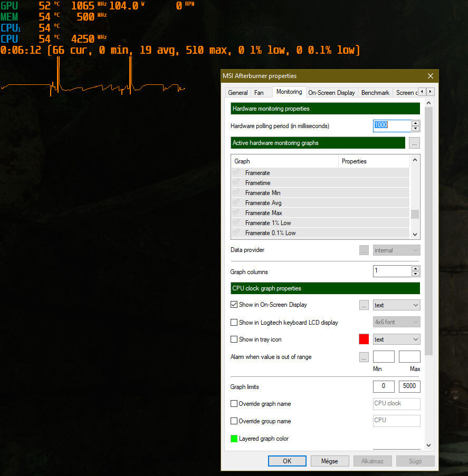This screenshot has height=476, width=468.
Task: Click the Graph column header
Action: click(285, 161)
